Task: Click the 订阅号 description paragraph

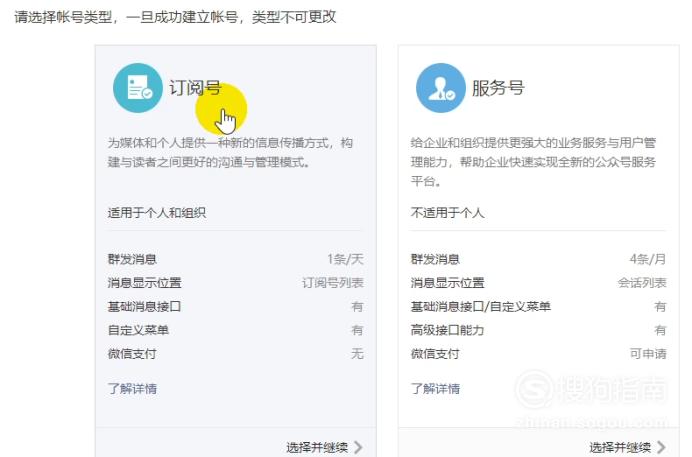Action: pyautogui.click(x=230, y=153)
